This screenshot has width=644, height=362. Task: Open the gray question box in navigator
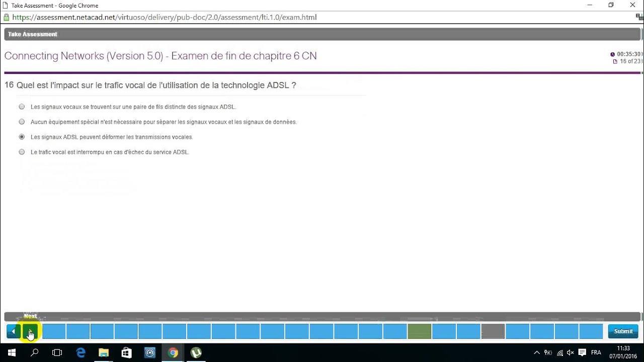coord(493,331)
